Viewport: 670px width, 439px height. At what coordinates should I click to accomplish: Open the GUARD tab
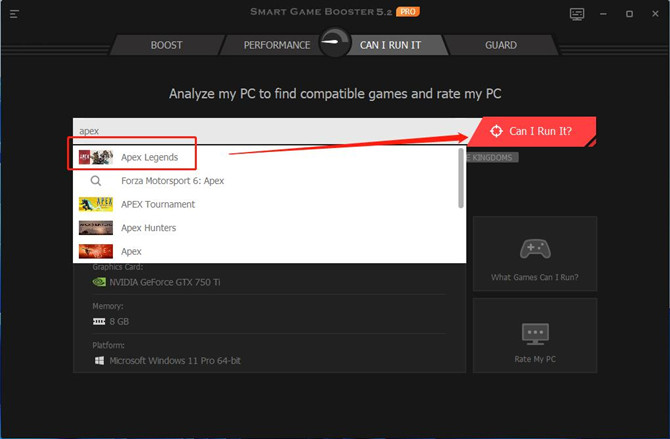[501, 45]
